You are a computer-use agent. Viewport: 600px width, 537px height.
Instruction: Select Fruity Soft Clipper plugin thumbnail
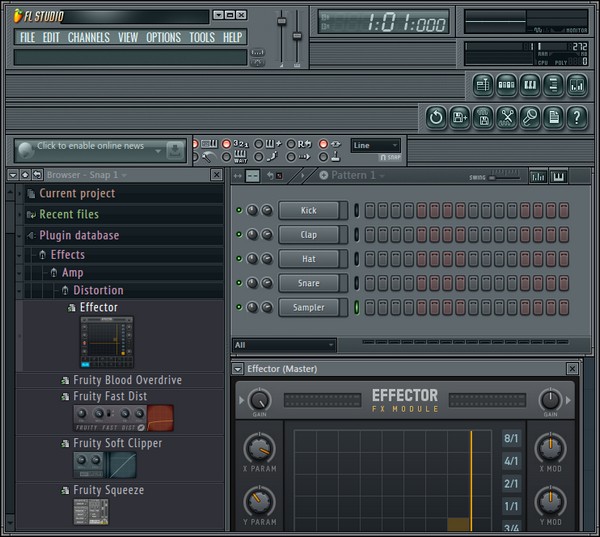pyautogui.click(x=105, y=464)
